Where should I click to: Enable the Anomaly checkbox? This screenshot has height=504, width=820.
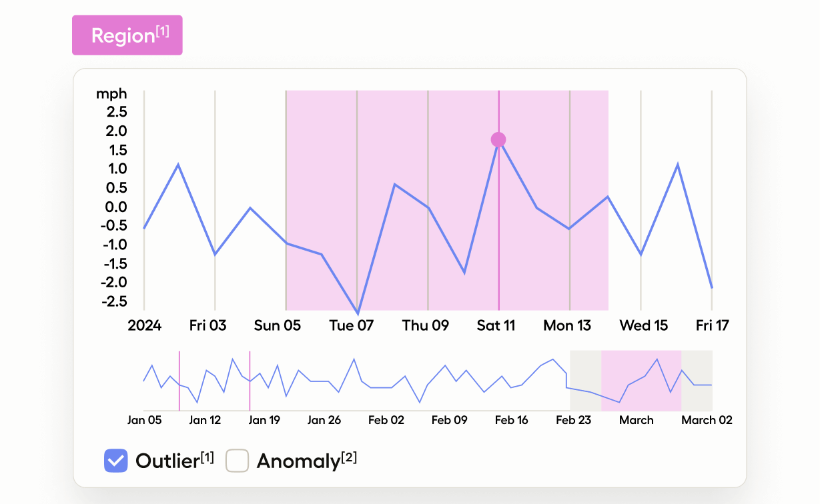click(x=238, y=461)
